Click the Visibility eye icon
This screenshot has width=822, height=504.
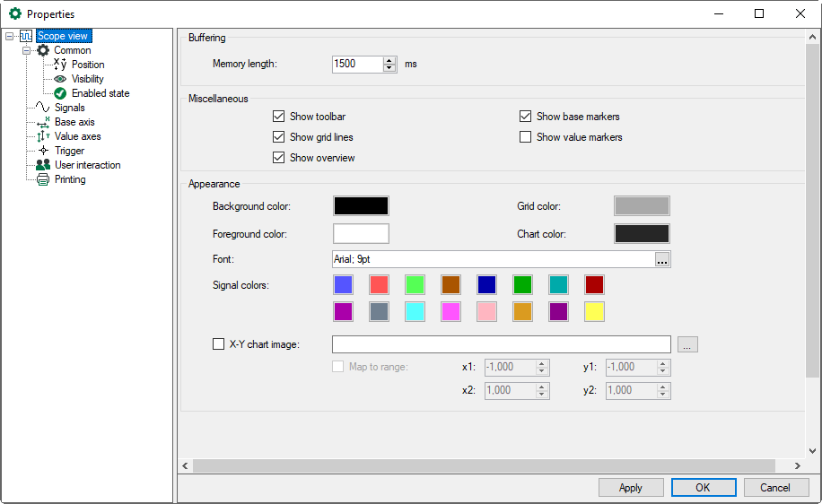pyautogui.click(x=60, y=79)
